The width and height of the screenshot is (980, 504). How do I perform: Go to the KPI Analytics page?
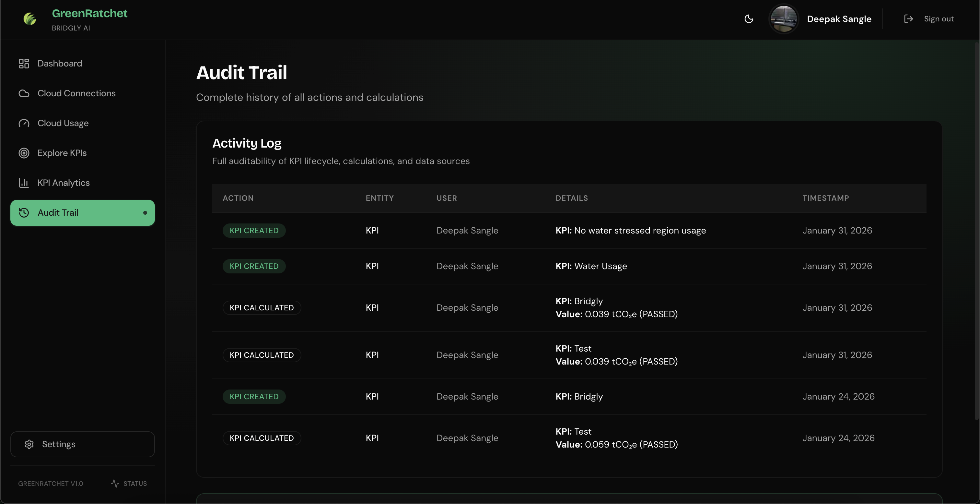pos(64,183)
